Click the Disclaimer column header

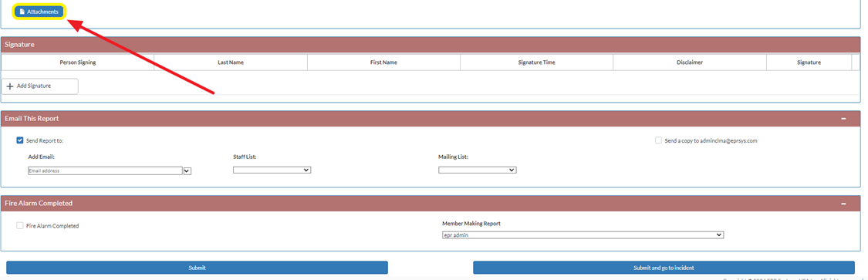point(690,62)
